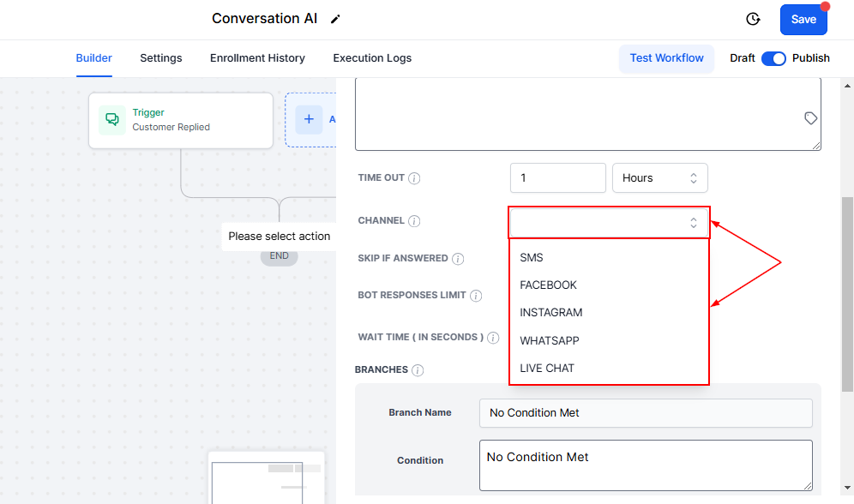
Task: Click the workflow minimap thumbnail
Action: [267, 478]
